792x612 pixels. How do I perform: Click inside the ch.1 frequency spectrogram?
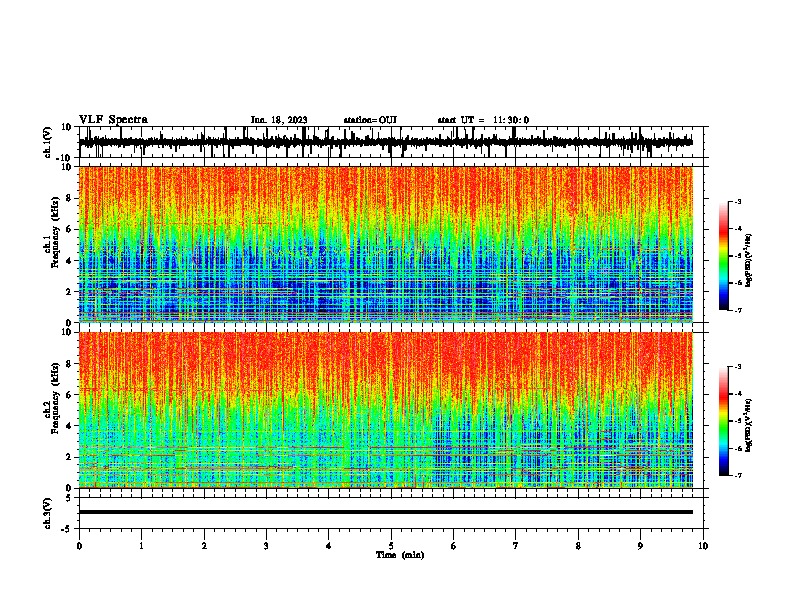[x=386, y=244]
